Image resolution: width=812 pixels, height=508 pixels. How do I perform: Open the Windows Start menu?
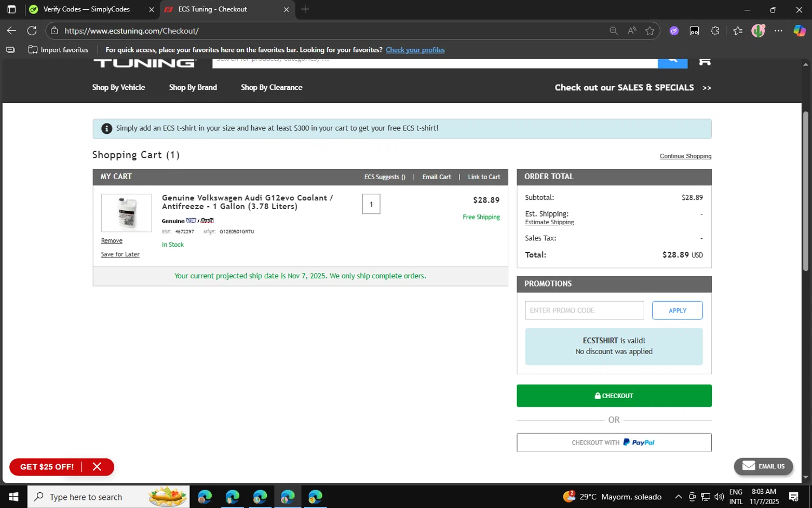(14, 497)
